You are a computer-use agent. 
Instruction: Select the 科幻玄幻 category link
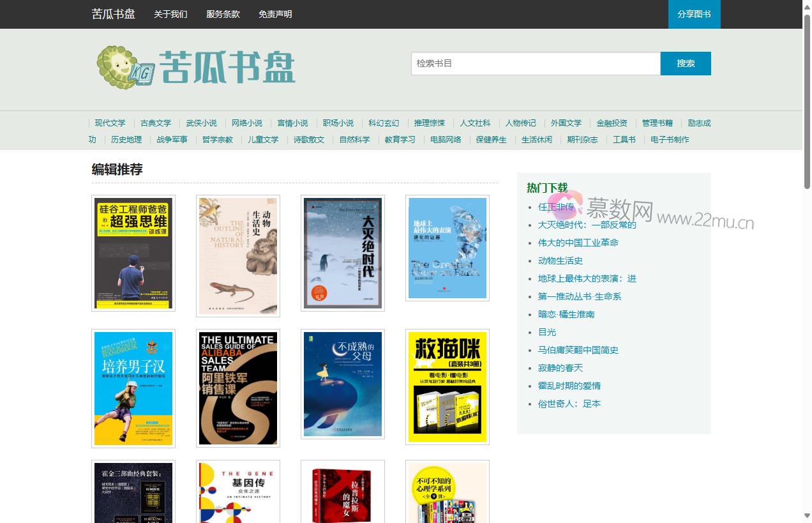coord(384,123)
